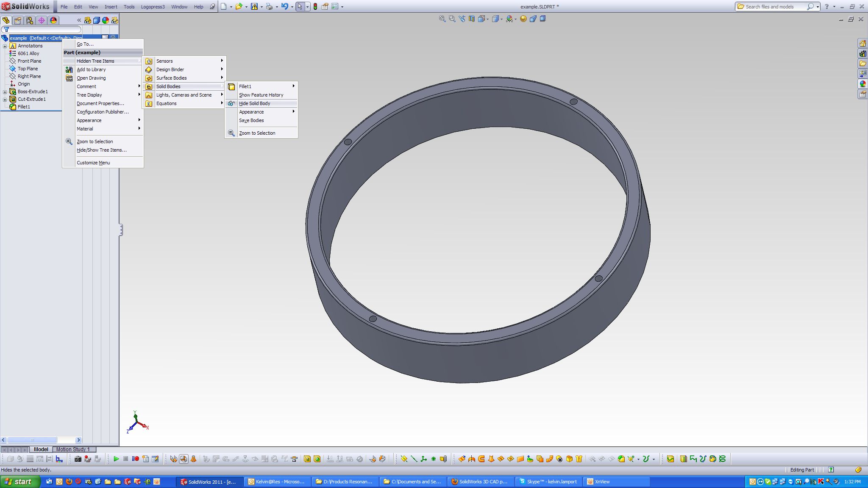The image size is (868, 488).
Task: Open dropdown arrow next to New document icon
Action: pos(231,7)
